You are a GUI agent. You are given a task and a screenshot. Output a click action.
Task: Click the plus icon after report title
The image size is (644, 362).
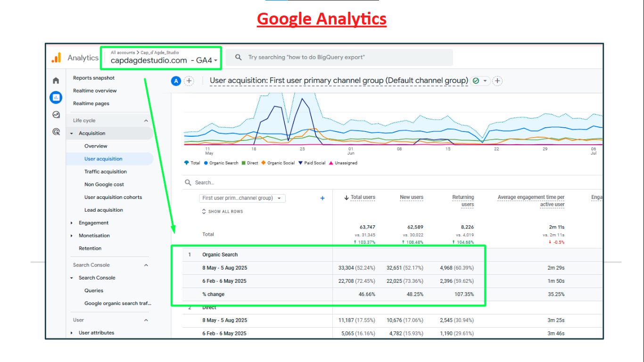pos(497,81)
